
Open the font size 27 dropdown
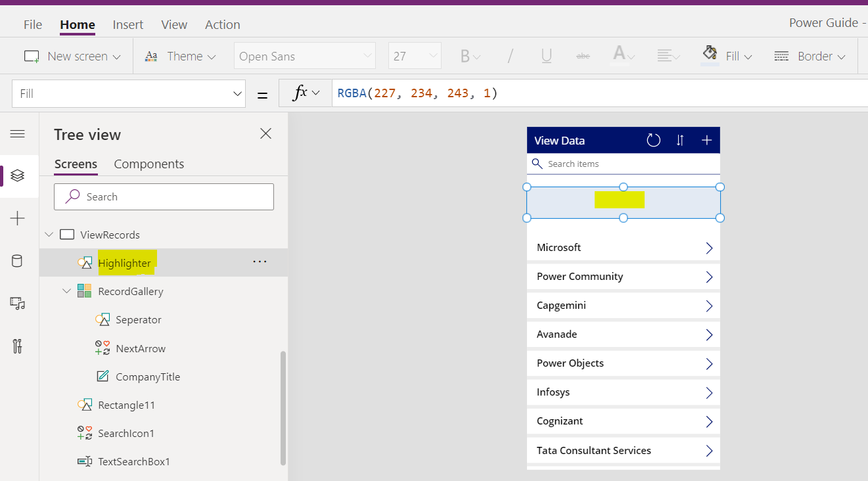point(415,57)
